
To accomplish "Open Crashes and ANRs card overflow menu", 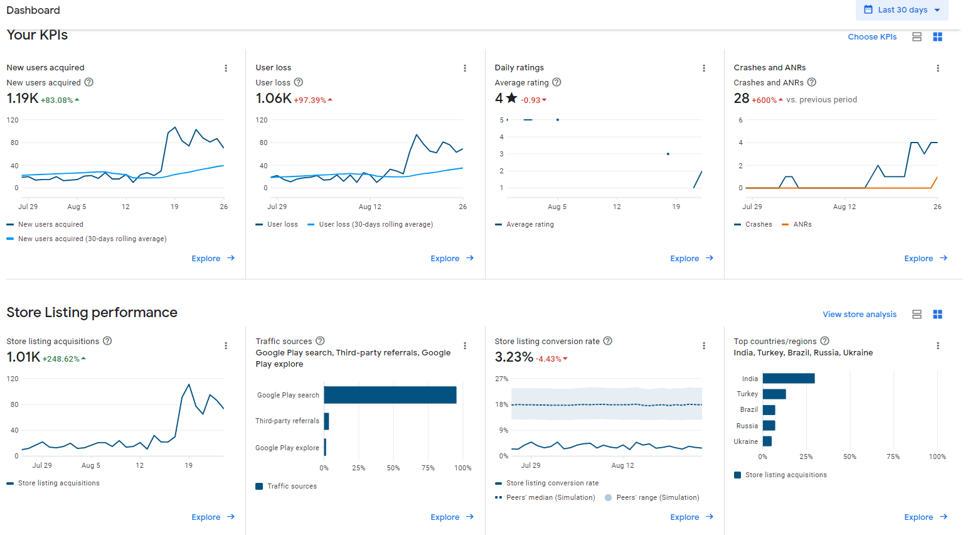I will click(938, 68).
